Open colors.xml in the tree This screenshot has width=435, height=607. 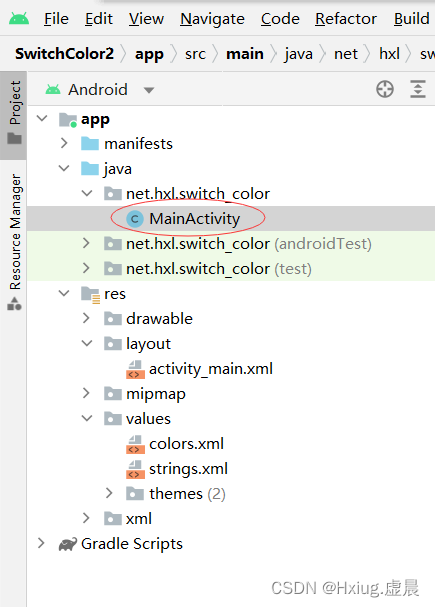tap(187, 444)
